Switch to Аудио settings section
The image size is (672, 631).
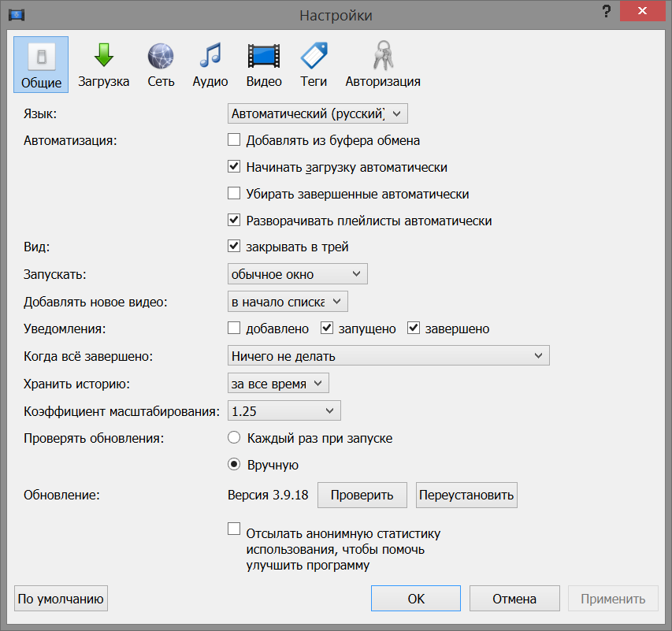point(210,65)
